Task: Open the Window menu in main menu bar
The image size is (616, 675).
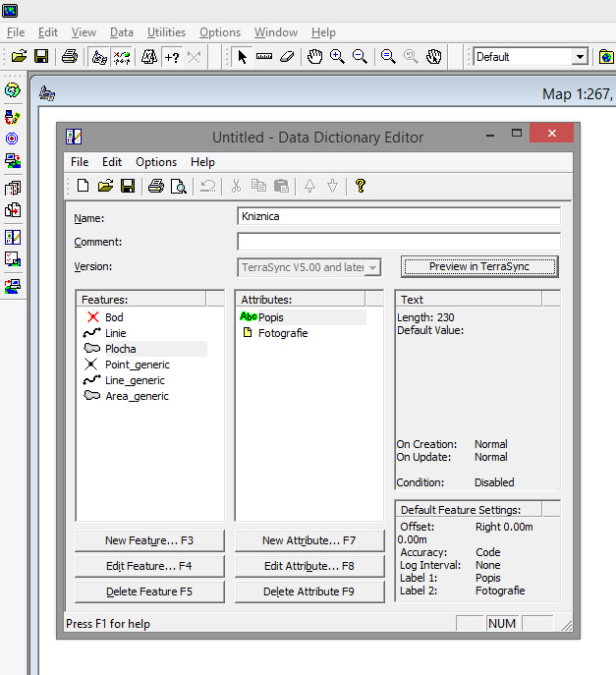Action: pos(275,32)
